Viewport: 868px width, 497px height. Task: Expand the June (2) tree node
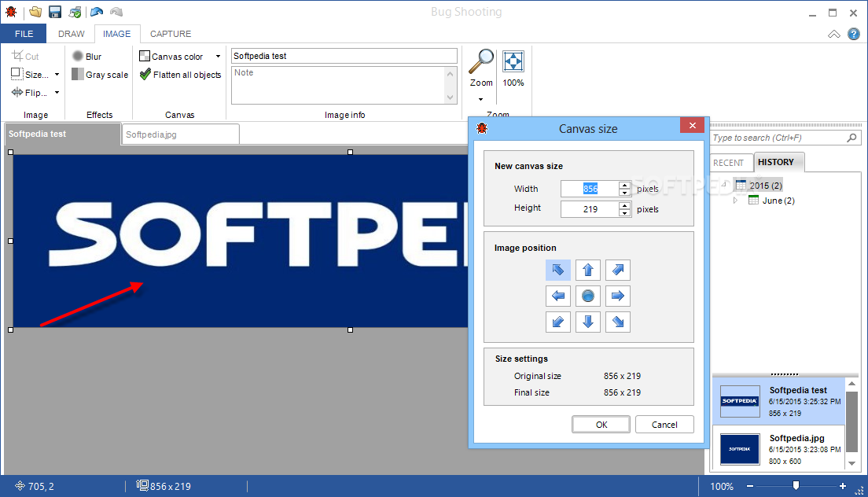pyautogui.click(x=735, y=201)
